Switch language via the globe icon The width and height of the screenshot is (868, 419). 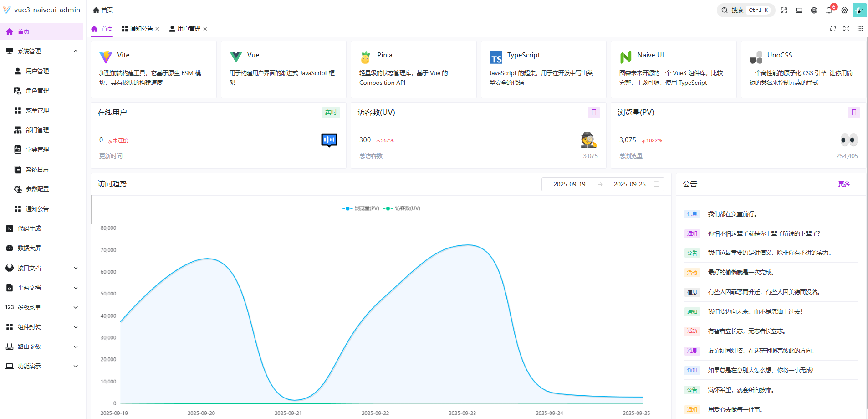point(815,10)
